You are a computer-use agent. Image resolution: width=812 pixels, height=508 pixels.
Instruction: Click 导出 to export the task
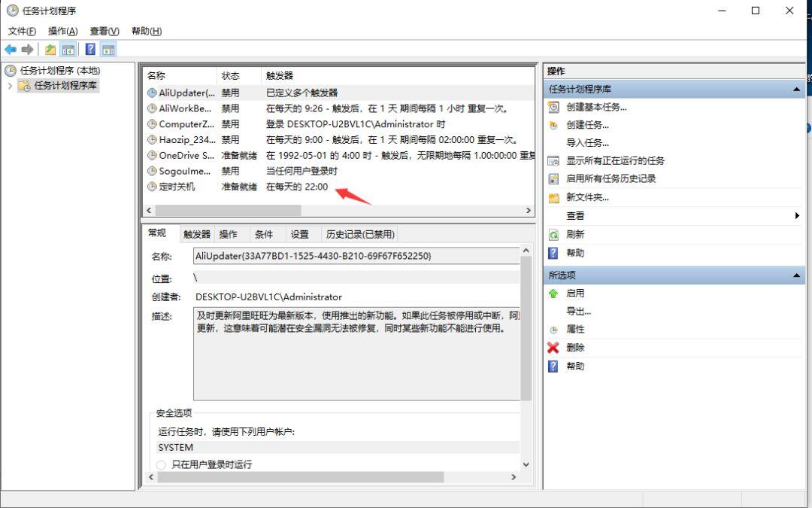(x=574, y=311)
